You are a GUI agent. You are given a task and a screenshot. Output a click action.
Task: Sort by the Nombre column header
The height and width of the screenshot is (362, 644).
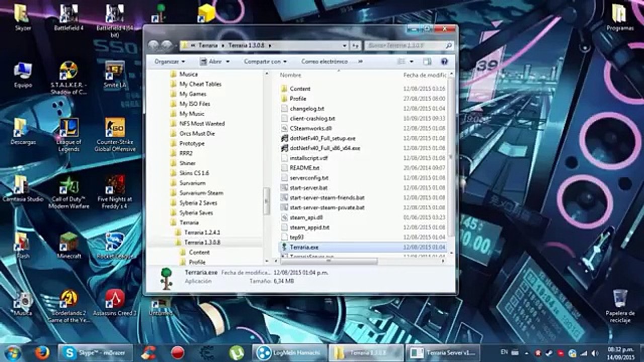[x=290, y=75]
